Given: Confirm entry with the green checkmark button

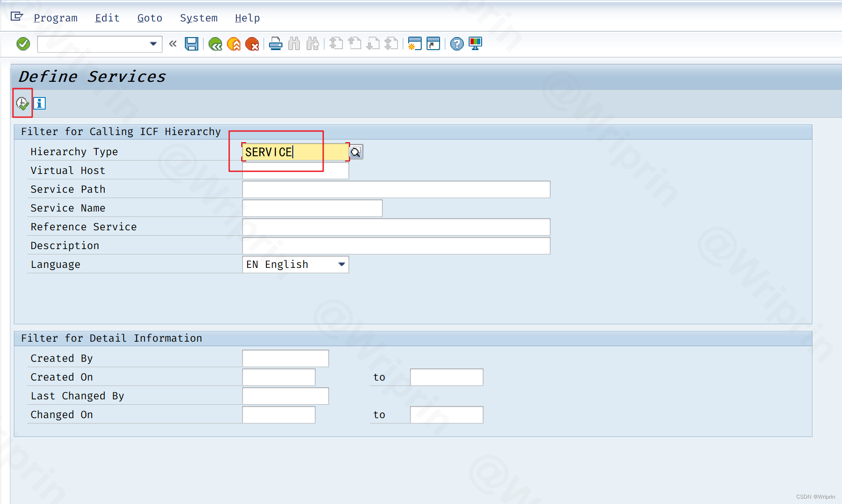Looking at the screenshot, I should [x=22, y=43].
